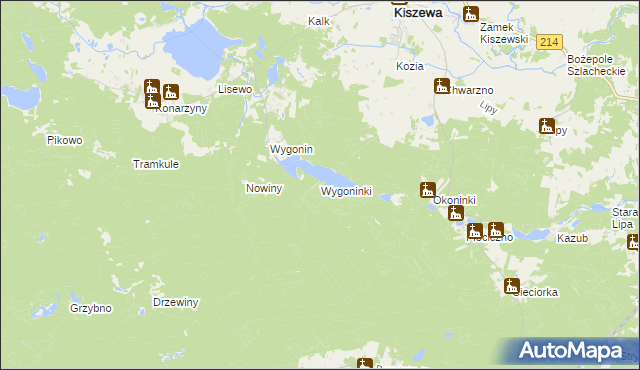Select the church icon just above Okoninki label

[428, 190]
